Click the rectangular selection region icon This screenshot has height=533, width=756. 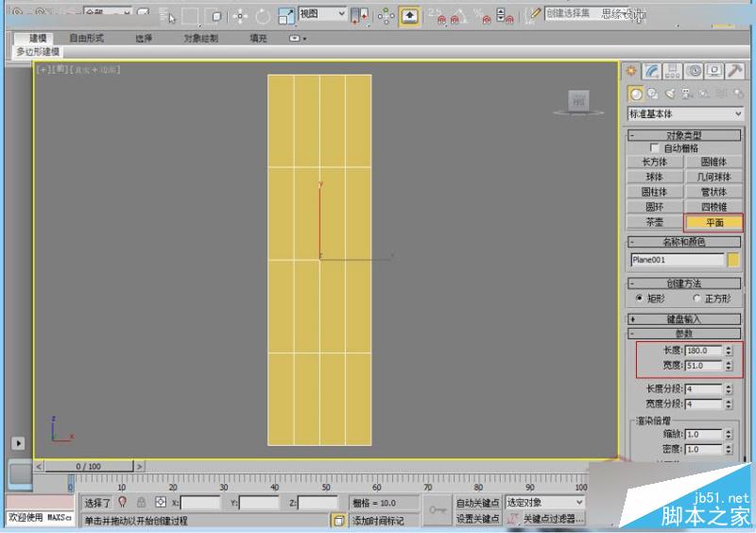(190, 16)
